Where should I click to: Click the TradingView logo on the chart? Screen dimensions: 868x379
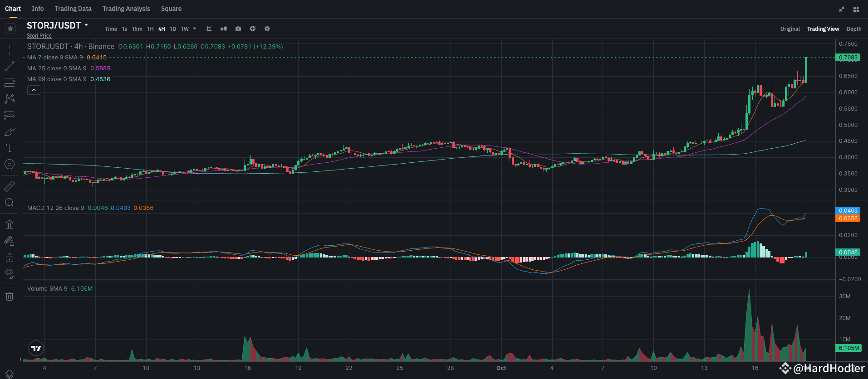pos(36,348)
